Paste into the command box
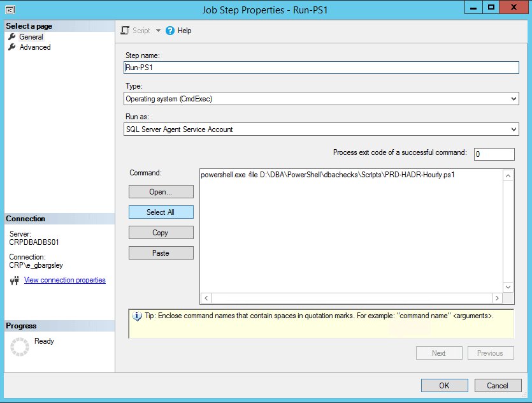 [x=160, y=253]
